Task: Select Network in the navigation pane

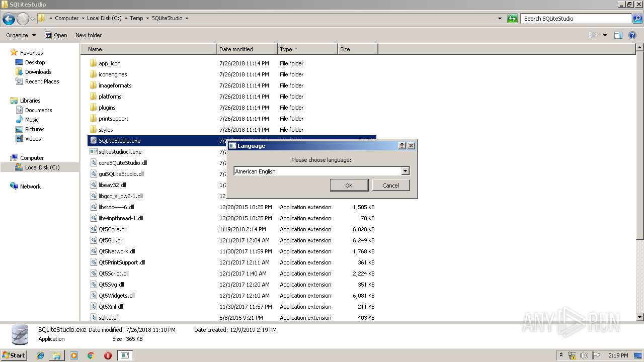Action: coord(30,187)
